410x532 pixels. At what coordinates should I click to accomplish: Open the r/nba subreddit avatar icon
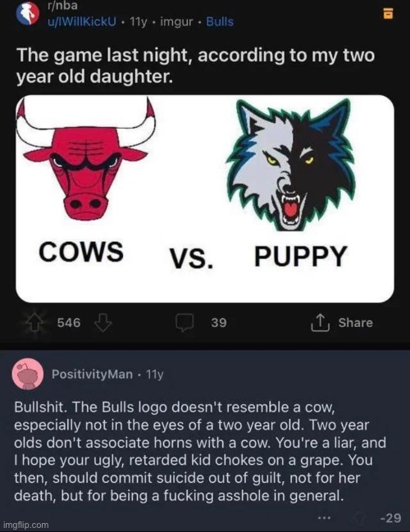pos(28,14)
